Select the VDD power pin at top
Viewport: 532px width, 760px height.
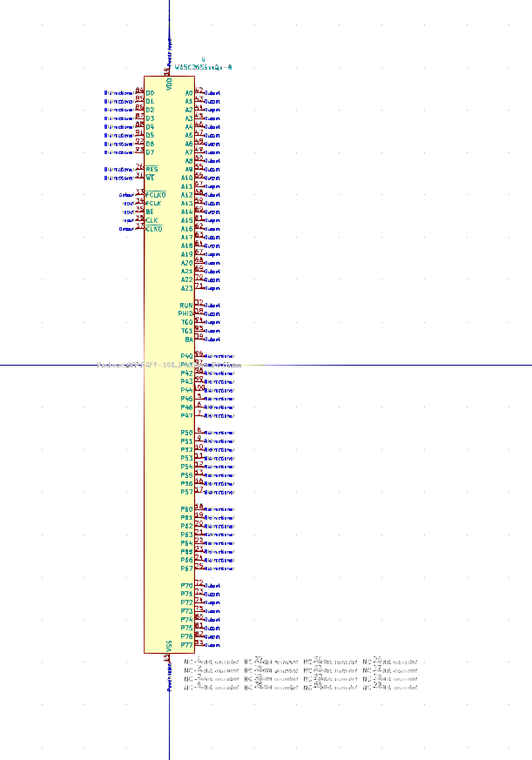[169, 73]
